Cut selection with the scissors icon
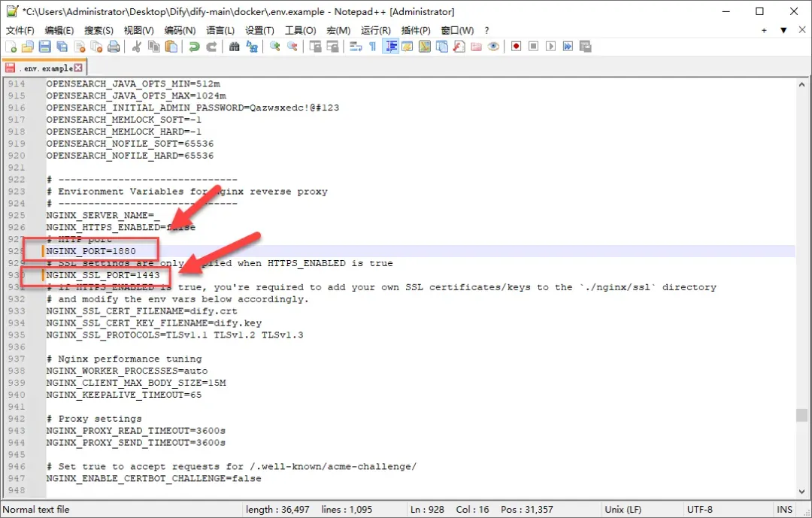This screenshot has height=518, width=812. (x=137, y=47)
